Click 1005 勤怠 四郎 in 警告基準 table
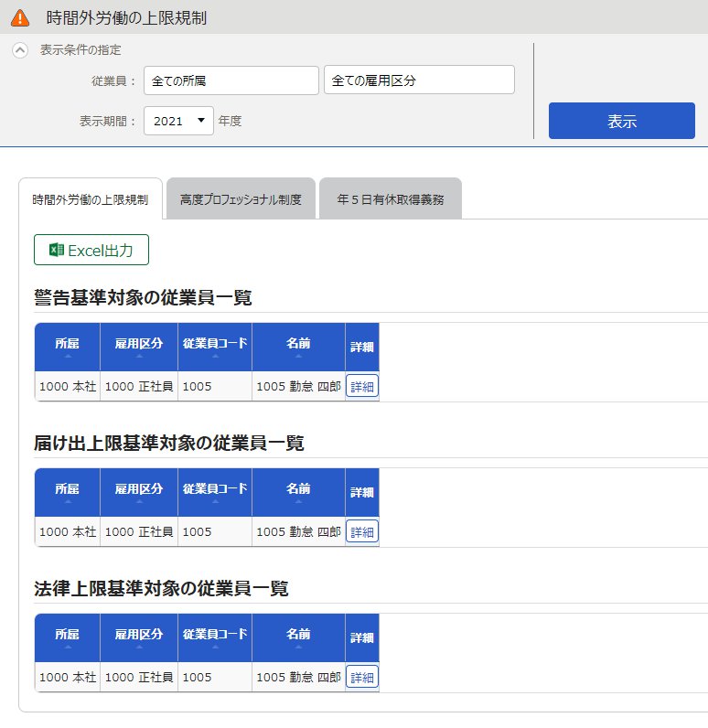 tap(298, 386)
